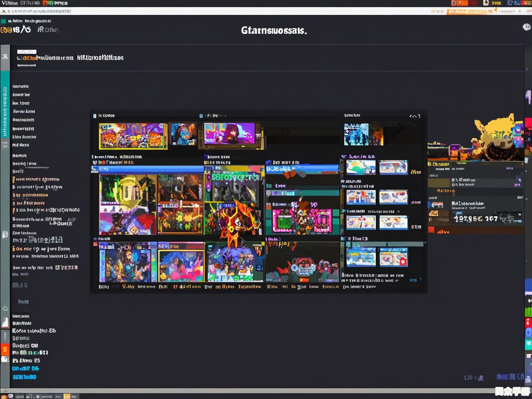Click the blue highlighted header bar in gallery
The image size is (532, 399).
[148, 169]
